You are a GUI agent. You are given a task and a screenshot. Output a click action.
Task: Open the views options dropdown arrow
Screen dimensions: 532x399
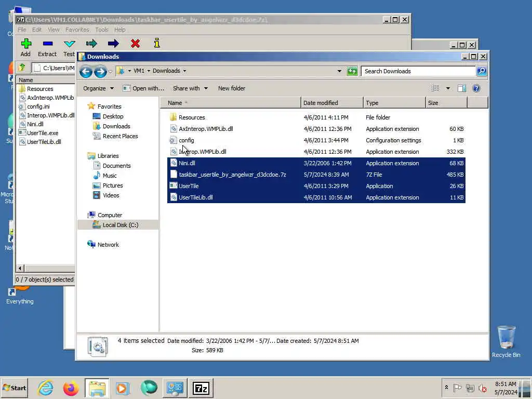[x=448, y=88]
